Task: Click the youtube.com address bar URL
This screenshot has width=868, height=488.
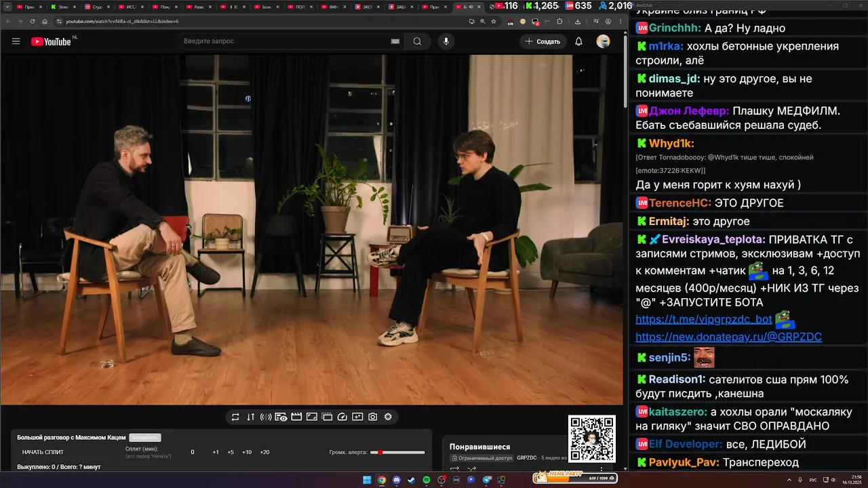Action: (122, 21)
